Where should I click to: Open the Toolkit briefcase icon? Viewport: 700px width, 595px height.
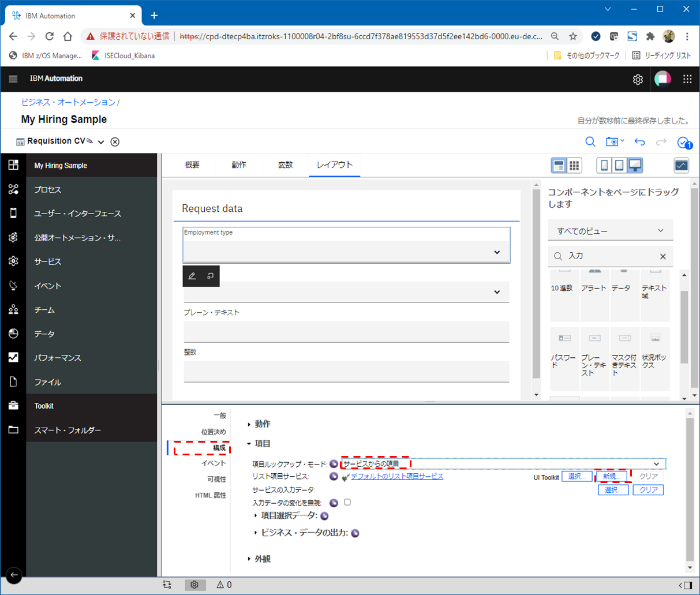[x=13, y=406]
